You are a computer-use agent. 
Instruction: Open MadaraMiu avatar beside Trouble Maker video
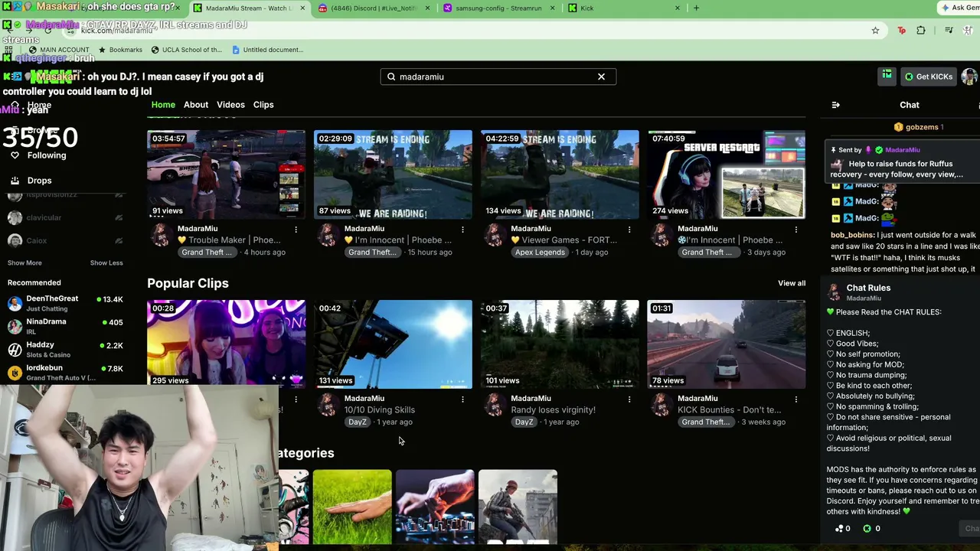point(161,236)
